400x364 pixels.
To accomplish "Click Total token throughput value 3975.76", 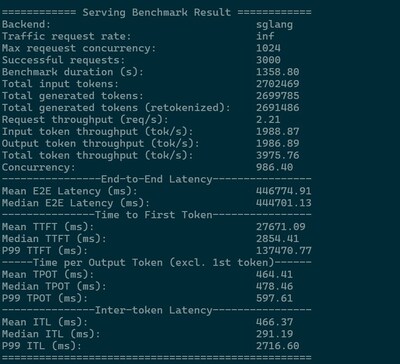I will click(278, 155).
